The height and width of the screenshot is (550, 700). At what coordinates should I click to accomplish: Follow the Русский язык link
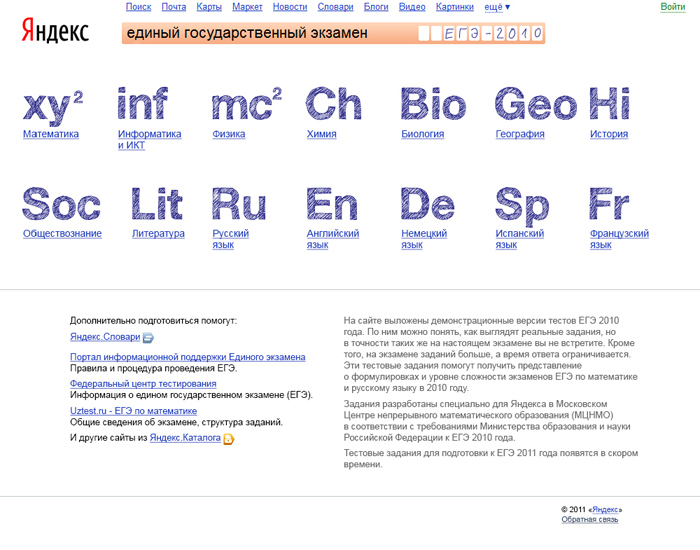coord(230,239)
